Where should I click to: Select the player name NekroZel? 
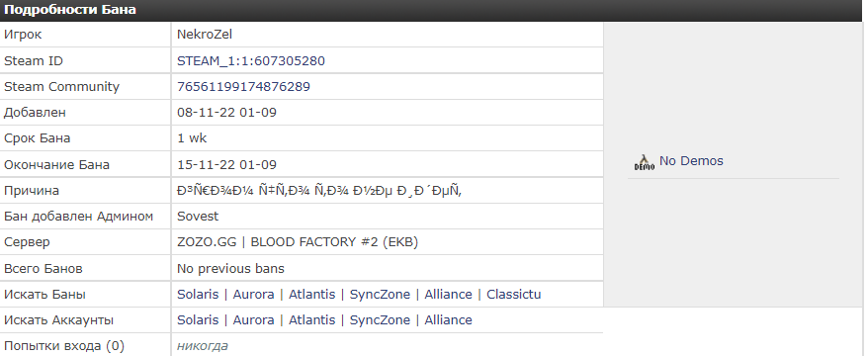[x=205, y=35]
